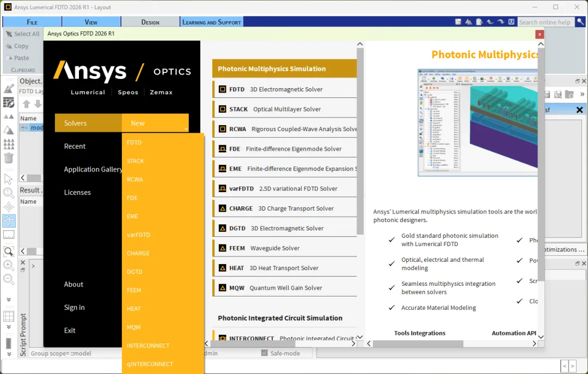Open the View ribbon tab
Image resolution: width=588 pixels, height=374 pixels.
pyautogui.click(x=91, y=22)
